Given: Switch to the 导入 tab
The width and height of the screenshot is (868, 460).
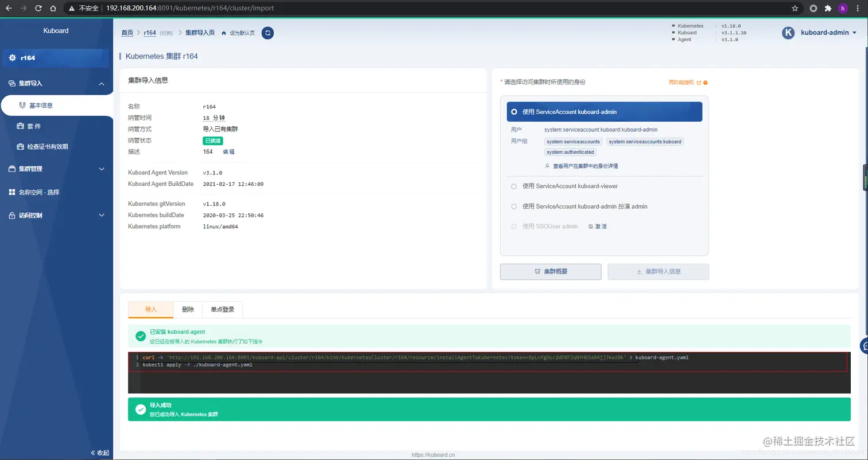Looking at the screenshot, I should point(150,309).
